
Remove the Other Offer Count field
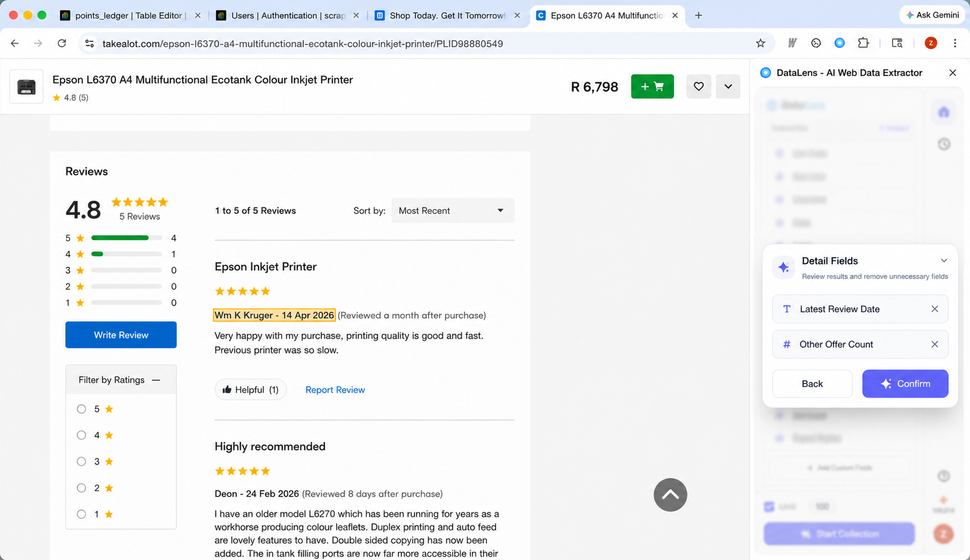pos(935,344)
